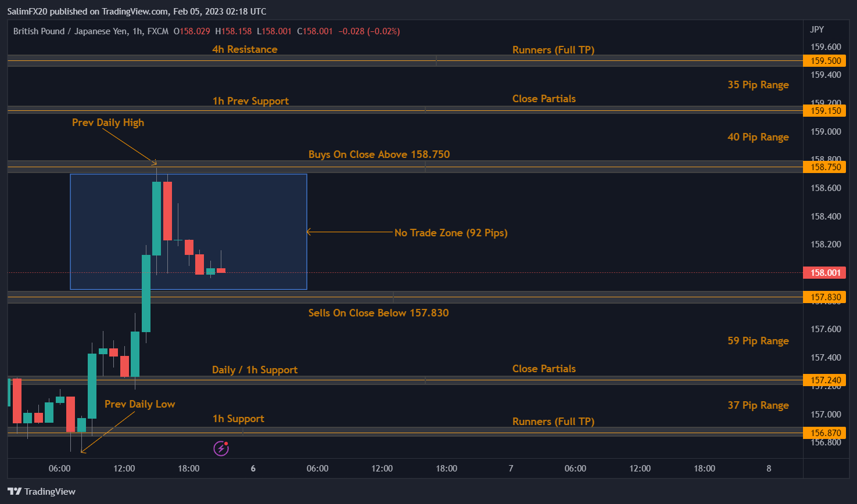Image resolution: width=857 pixels, height=504 pixels.
Task: Select the '4h Resistance' text annotation
Action: (245, 49)
